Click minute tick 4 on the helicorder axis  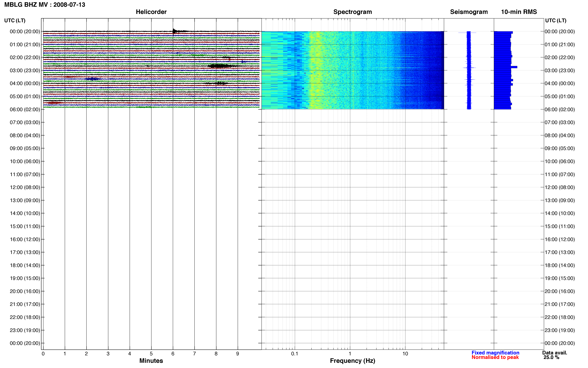[130, 354]
